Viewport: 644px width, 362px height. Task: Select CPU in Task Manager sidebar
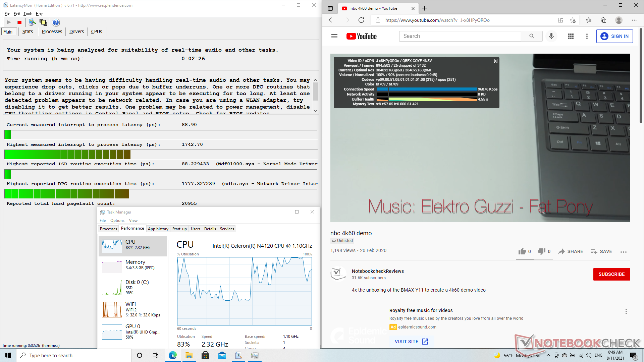point(133,246)
